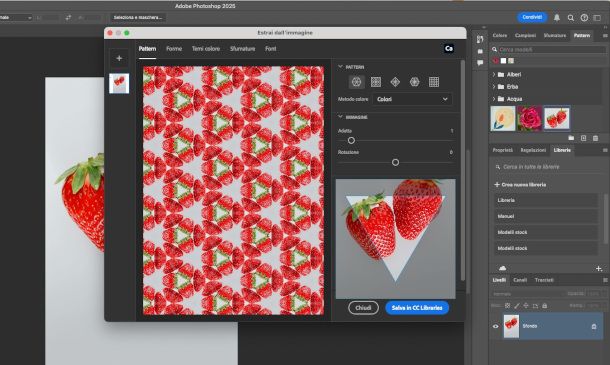610x365 pixels.
Task: Click the lock icon on the Sfondo layer
Action: tap(594, 326)
